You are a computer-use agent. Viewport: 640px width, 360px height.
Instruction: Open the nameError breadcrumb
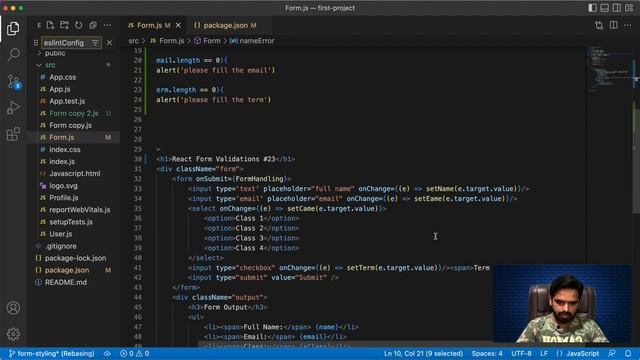(252, 41)
